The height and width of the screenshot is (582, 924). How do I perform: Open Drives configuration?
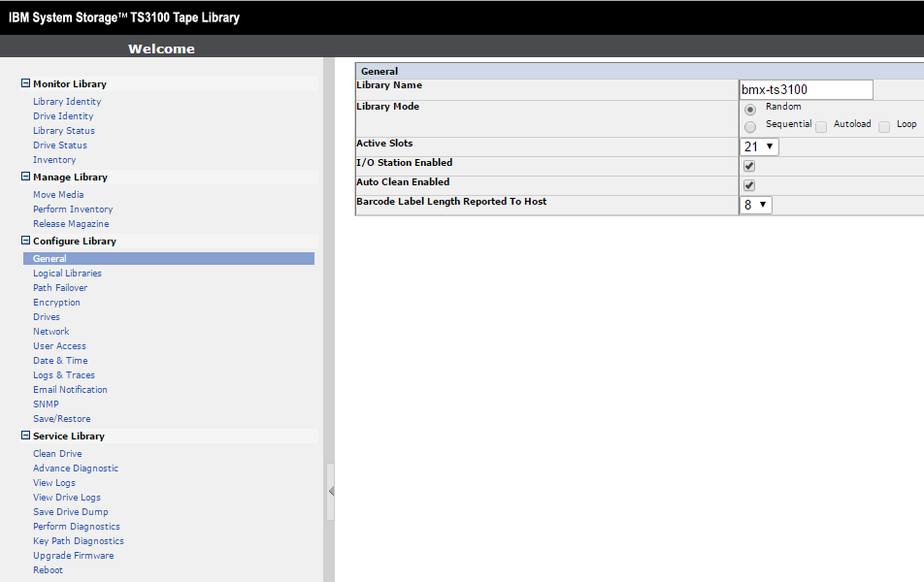(x=47, y=317)
